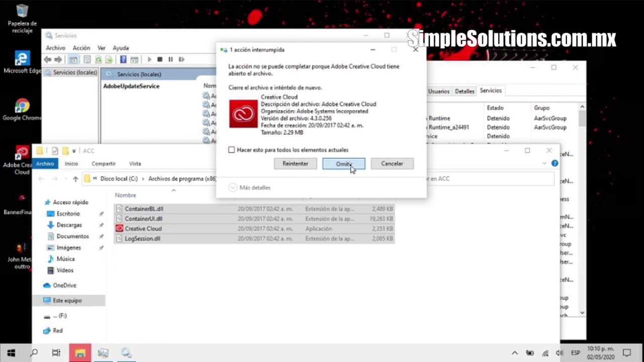Click the start service play icon
The image size is (644, 362).
(149, 59)
